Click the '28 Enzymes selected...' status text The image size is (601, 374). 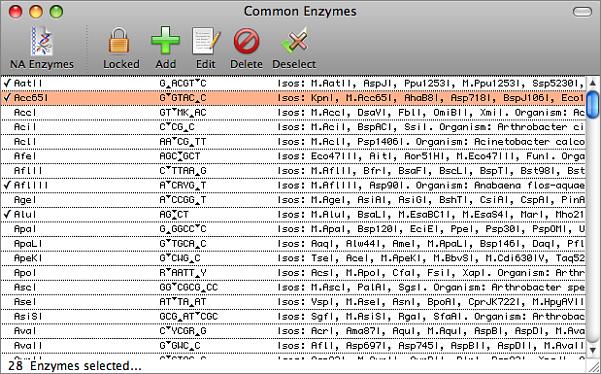tap(75, 366)
